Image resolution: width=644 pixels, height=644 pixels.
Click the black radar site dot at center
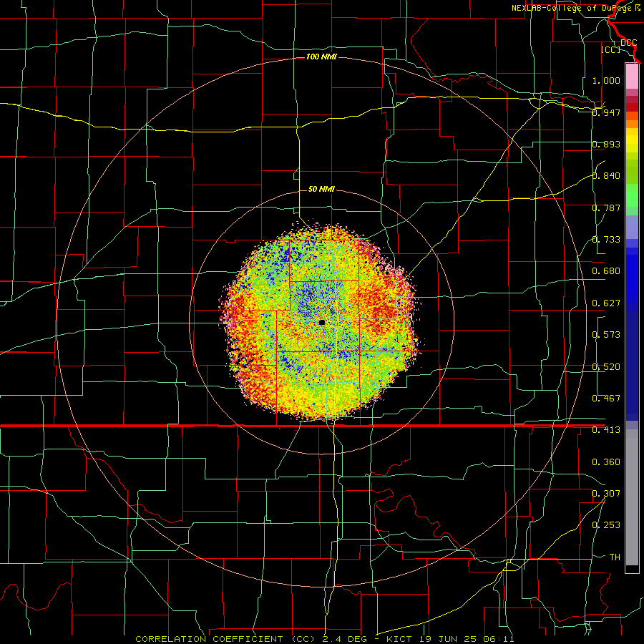322,323
